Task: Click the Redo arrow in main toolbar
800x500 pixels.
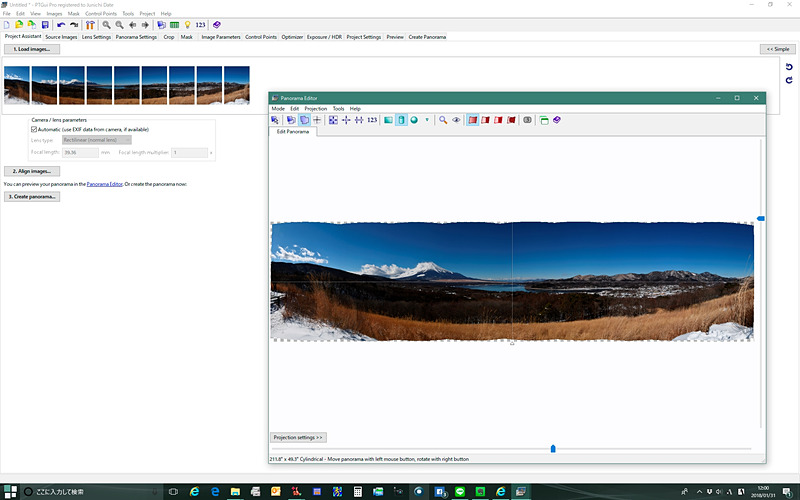Action: pos(74,24)
